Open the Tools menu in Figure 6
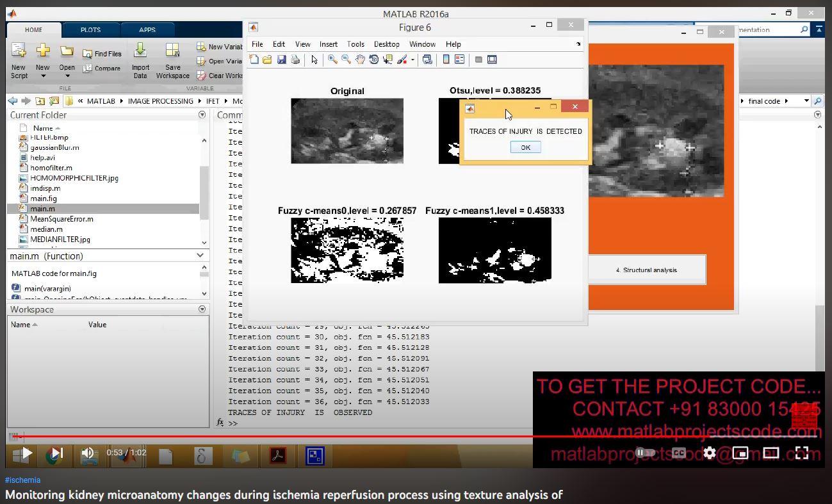Viewport: 832px width, 504px height. pos(355,44)
